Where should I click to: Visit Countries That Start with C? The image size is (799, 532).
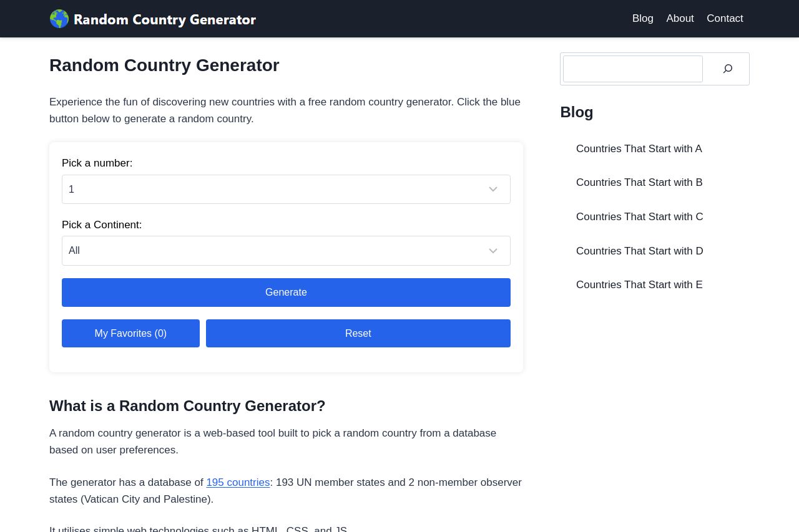639,216
